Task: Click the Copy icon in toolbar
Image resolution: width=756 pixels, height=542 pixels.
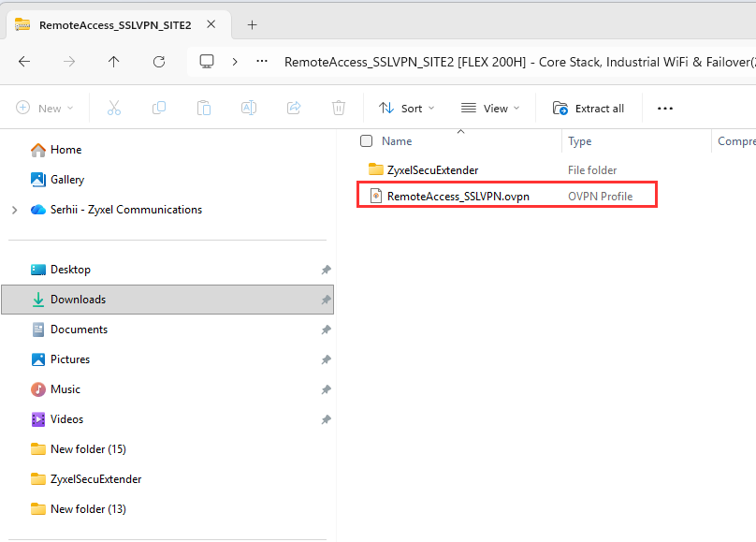Action: tap(159, 108)
